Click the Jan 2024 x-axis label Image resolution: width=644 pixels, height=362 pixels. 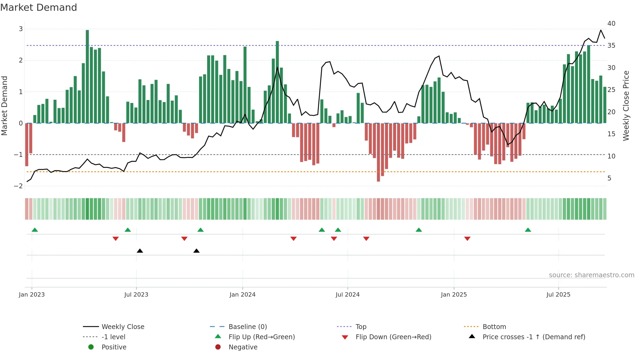[243, 294]
